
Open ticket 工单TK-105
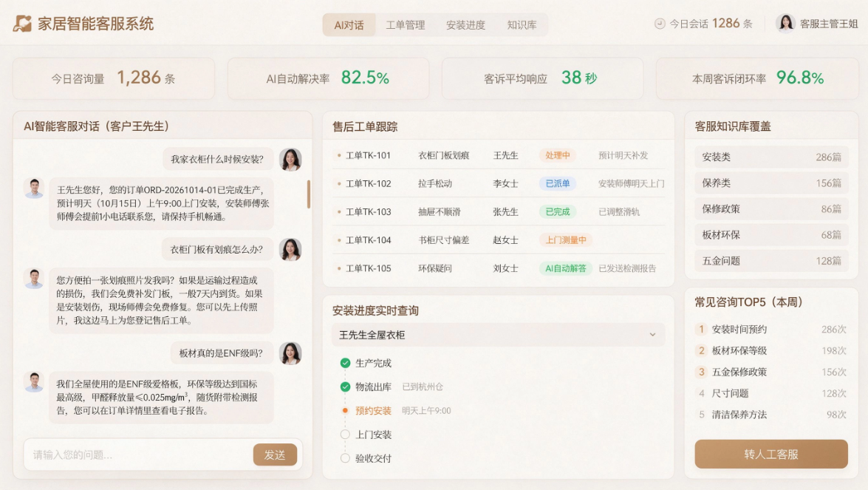point(368,268)
